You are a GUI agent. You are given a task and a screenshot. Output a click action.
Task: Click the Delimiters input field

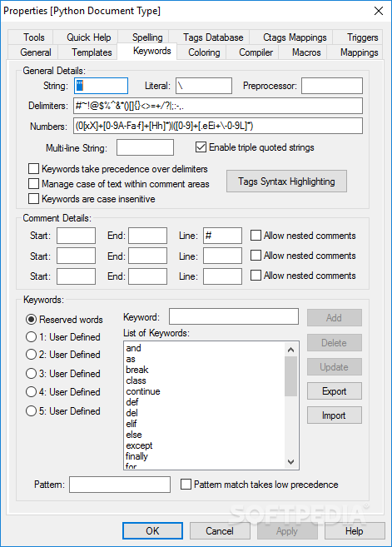(218, 106)
